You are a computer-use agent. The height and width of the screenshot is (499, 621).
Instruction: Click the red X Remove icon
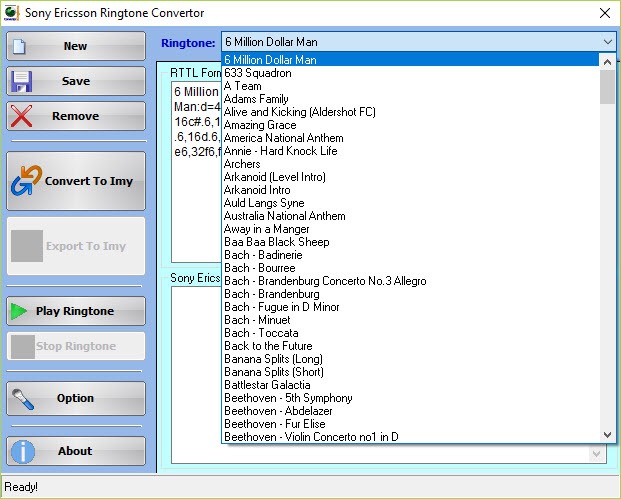21,116
